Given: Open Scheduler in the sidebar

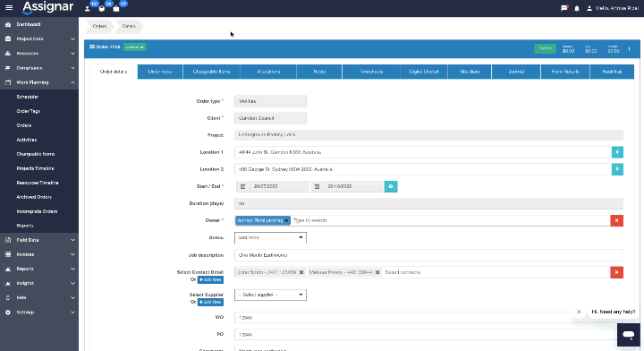Looking at the screenshot, I should 28,97.
